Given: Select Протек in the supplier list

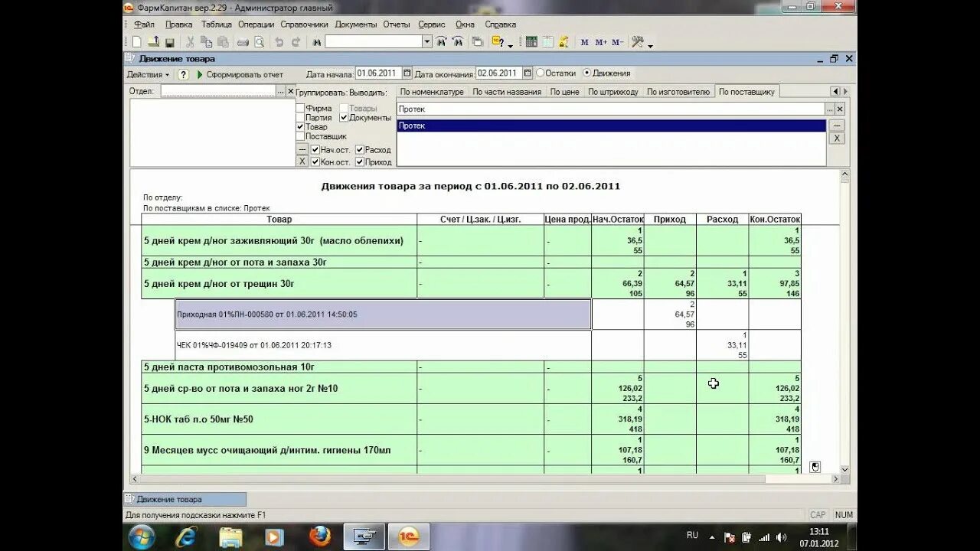Looking at the screenshot, I should point(611,126).
